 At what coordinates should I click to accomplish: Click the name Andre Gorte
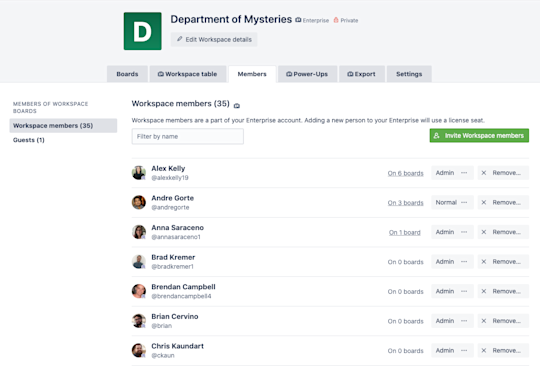pyautogui.click(x=173, y=198)
